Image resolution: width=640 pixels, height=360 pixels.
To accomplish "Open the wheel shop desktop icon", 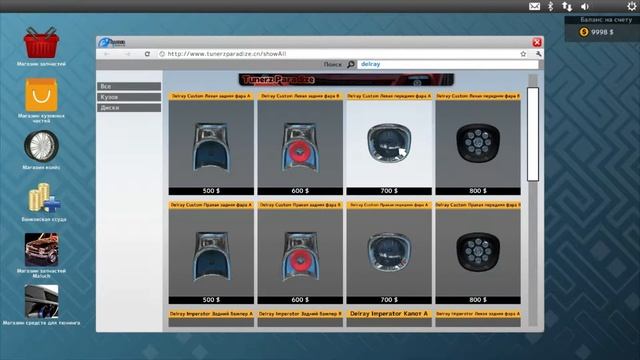I will 41,146.
